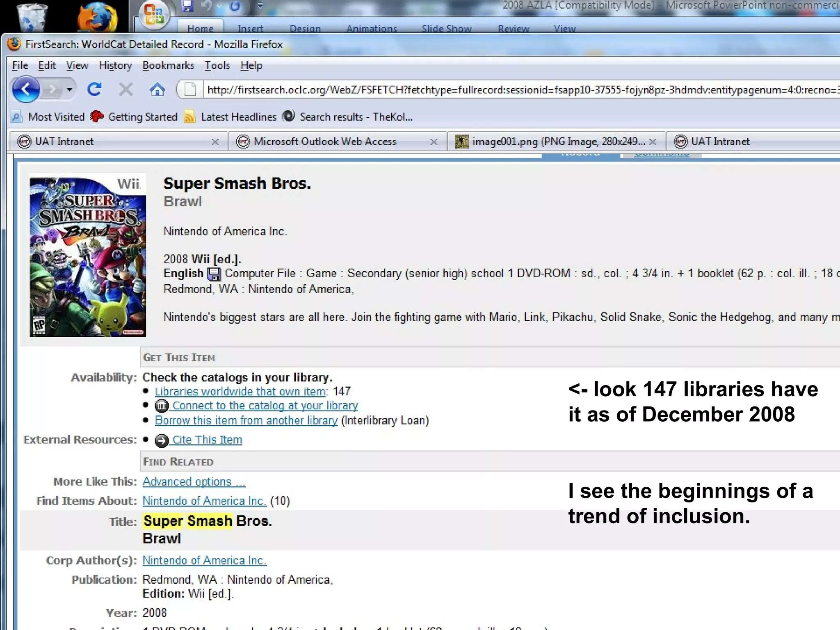
Task: Open the Latest Headlines feed bookmark
Action: [x=230, y=117]
